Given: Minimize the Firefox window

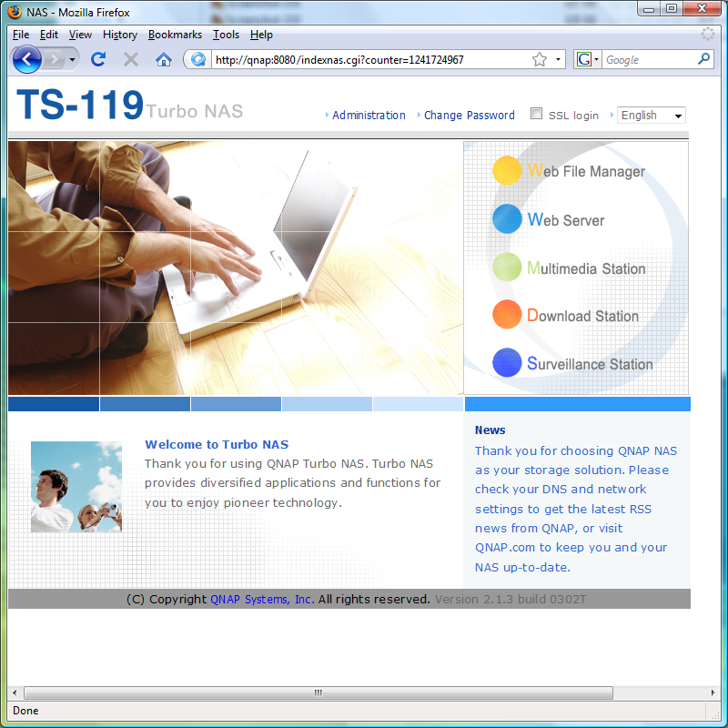Looking at the screenshot, I should click(x=649, y=9).
